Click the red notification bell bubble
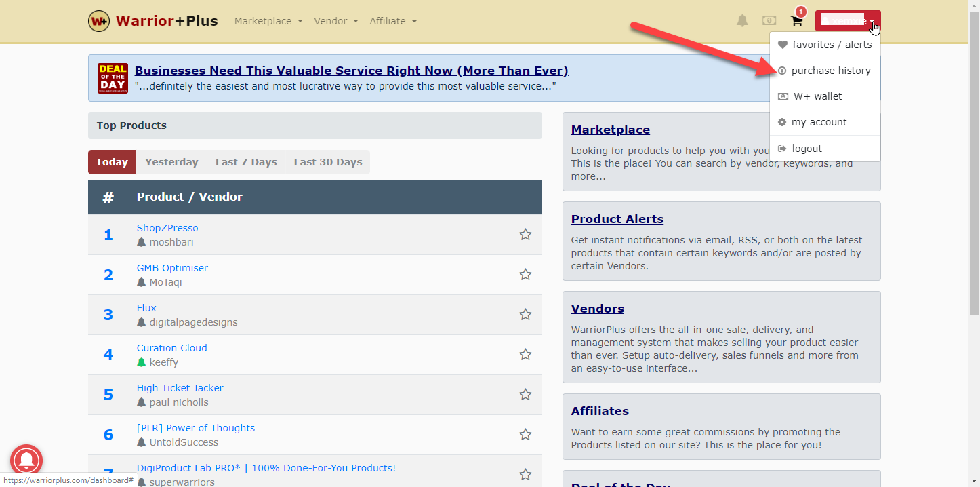 (x=26, y=461)
